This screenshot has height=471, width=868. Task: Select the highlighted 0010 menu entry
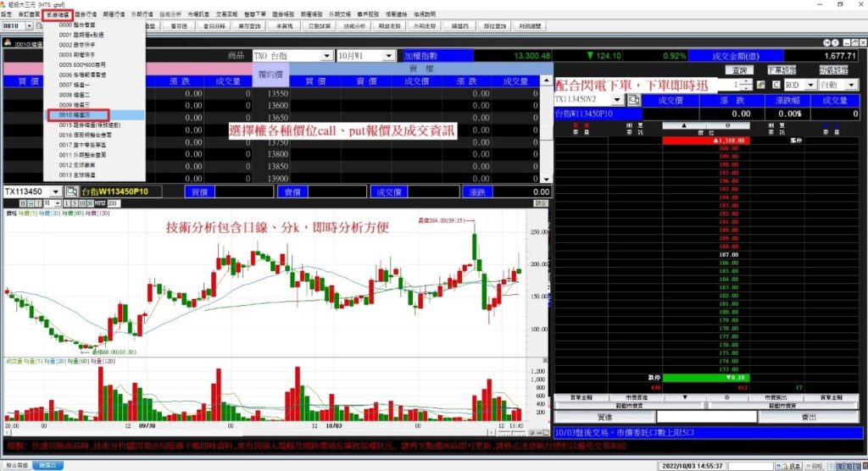pyautogui.click(x=94, y=115)
